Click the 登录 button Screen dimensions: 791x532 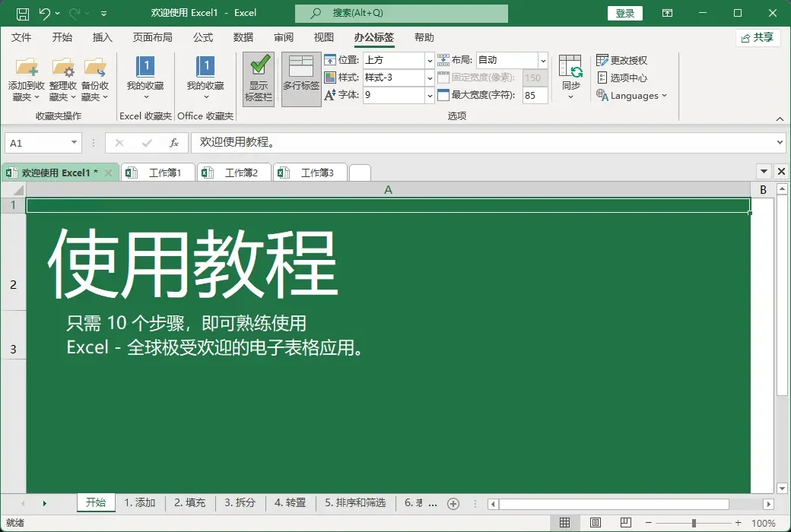click(624, 13)
